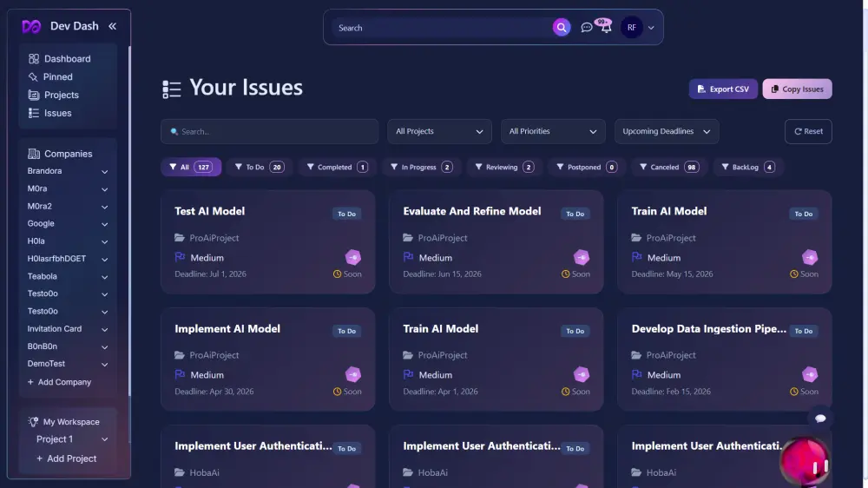
Task: Click assignee avatar on Test AI Model card
Action: pyautogui.click(x=353, y=257)
